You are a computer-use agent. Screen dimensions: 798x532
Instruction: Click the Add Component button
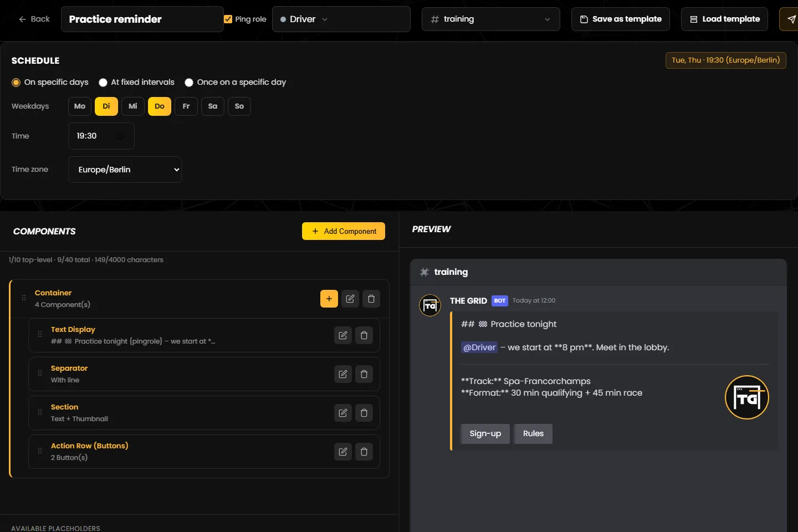coord(344,232)
